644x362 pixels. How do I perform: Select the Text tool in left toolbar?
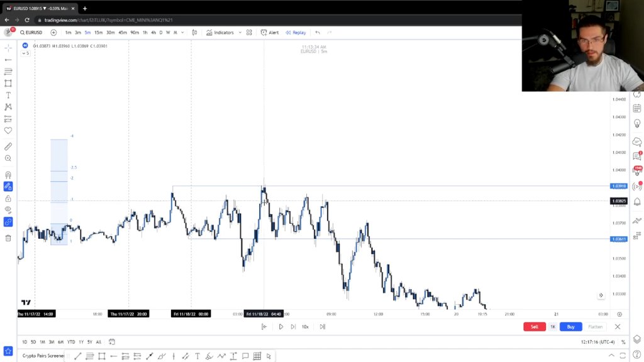click(8, 96)
